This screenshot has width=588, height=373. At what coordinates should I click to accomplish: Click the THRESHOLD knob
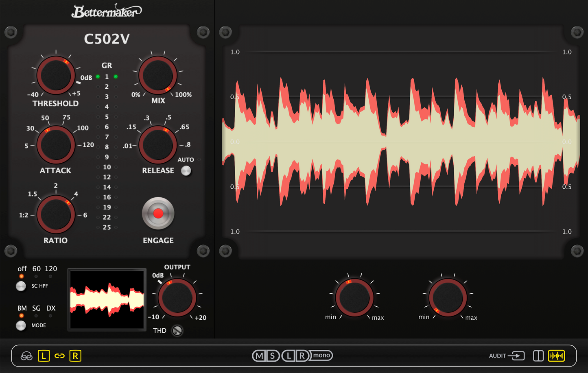click(x=56, y=75)
